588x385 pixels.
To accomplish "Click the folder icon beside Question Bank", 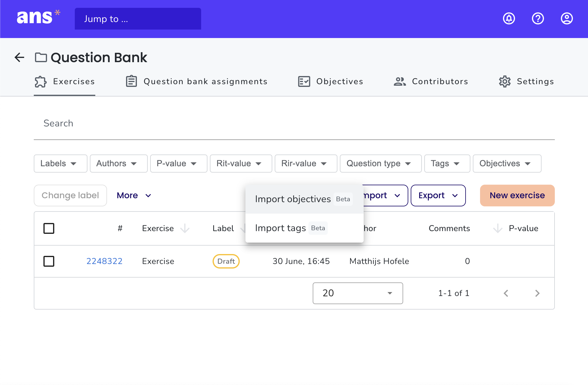I will [41, 57].
